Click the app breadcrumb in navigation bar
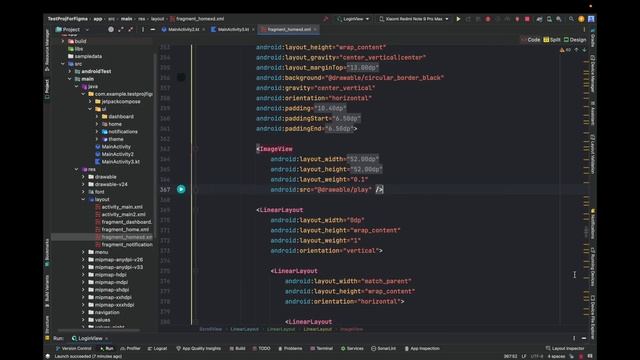 (x=98, y=19)
